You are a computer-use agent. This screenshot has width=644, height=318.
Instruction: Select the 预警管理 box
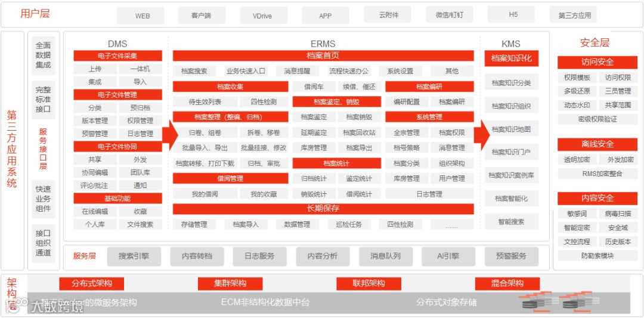(95, 134)
